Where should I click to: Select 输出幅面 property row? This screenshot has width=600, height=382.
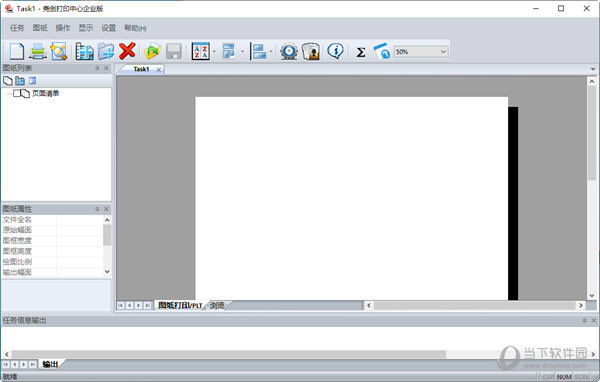[x=52, y=273]
